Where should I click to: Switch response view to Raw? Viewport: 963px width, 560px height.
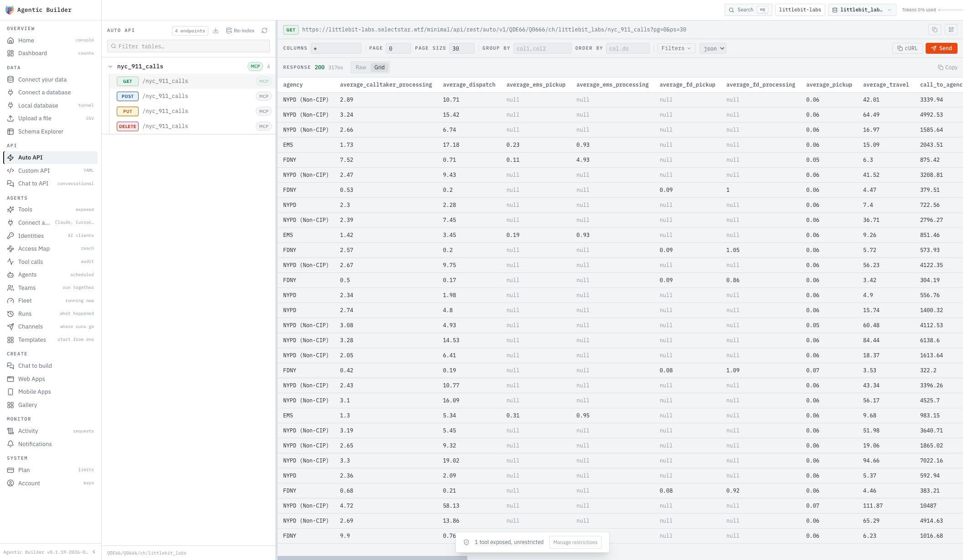[361, 67]
